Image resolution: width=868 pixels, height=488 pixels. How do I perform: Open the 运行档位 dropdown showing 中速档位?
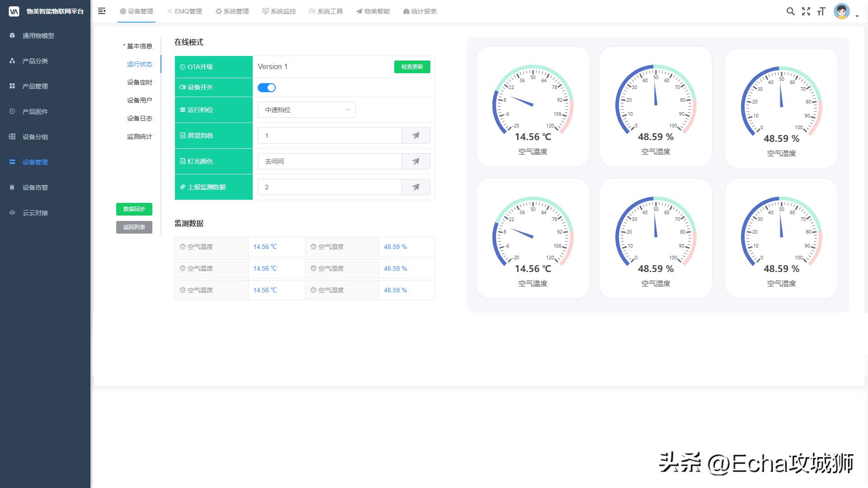click(x=306, y=109)
